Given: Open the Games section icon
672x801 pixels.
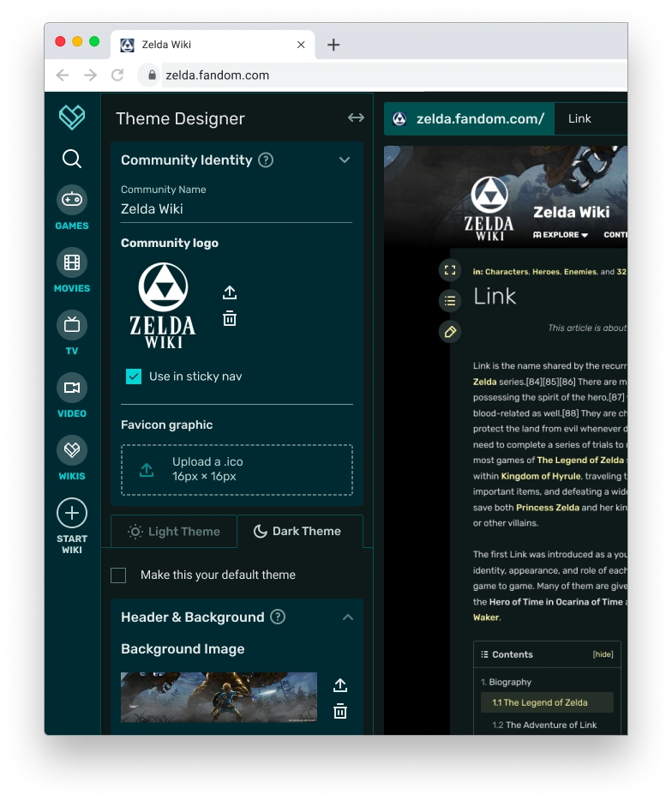Looking at the screenshot, I should pos(71,199).
